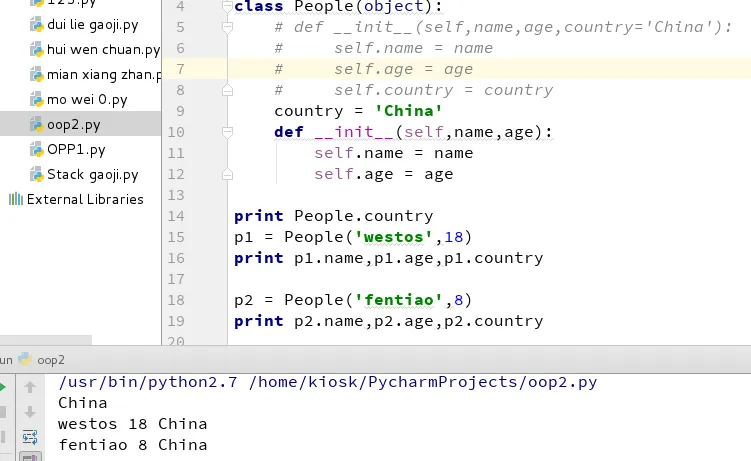Screen dimensions: 751x461
Task: Collapse the __init__ method fold marker on line 10
Action: point(228,132)
